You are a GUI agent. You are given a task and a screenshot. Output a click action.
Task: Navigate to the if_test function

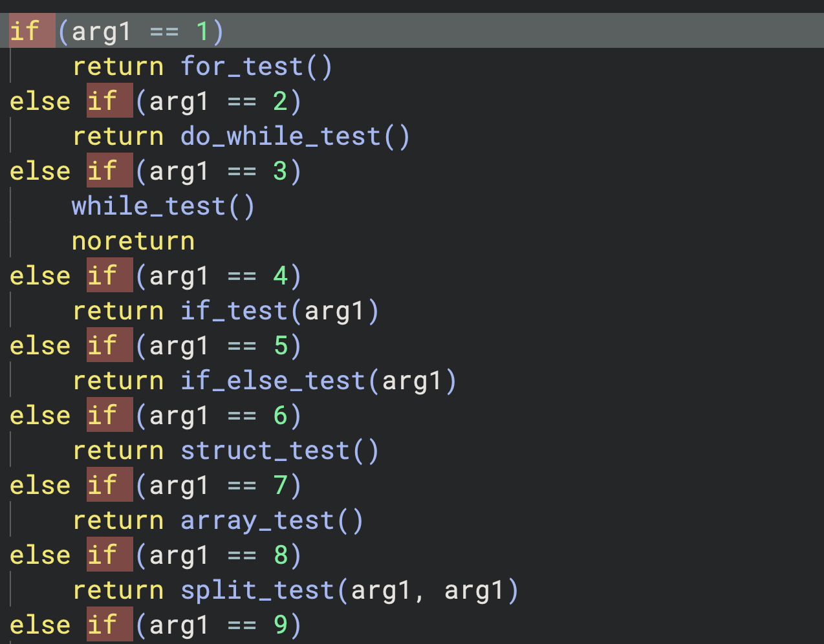point(233,311)
